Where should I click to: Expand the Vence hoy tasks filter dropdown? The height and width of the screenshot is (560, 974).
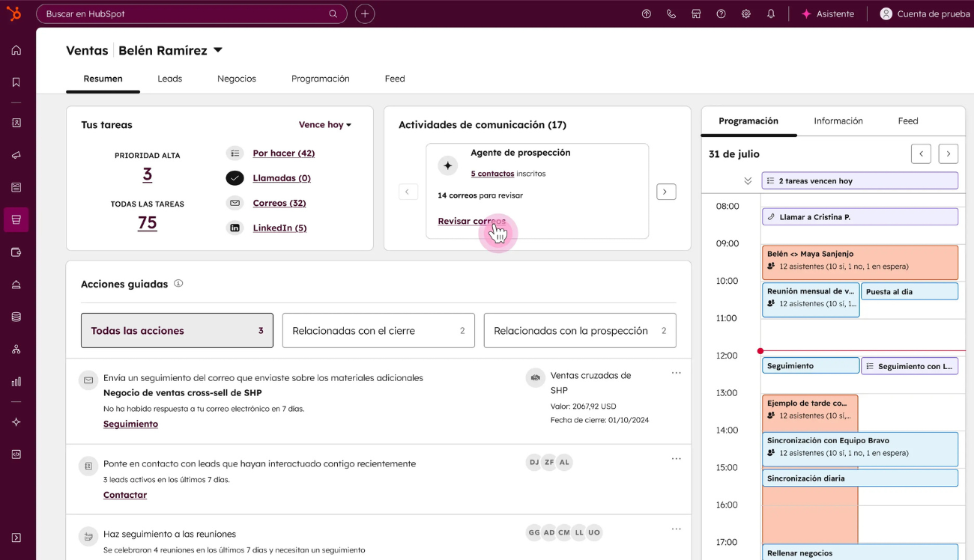(x=324, y=124)
